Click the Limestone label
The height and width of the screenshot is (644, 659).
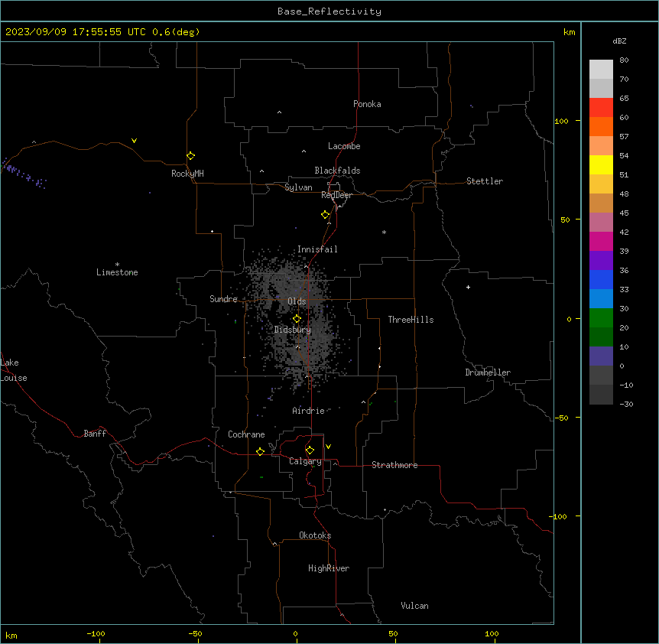click(x=117, y=272)
